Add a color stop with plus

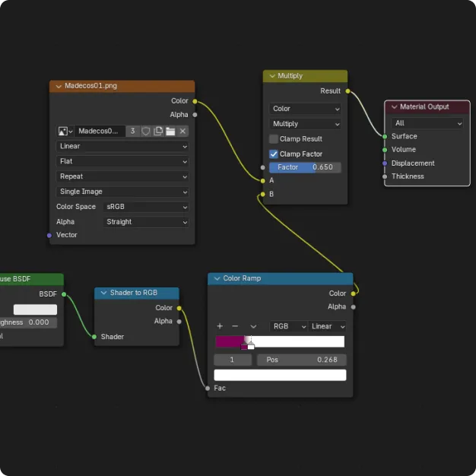[x=220, y=326]
